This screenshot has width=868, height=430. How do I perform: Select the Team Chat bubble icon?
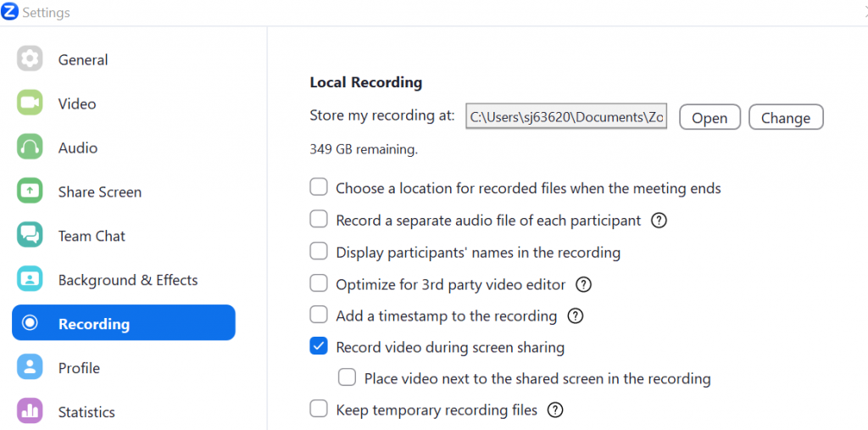click(x=30, y=236)
